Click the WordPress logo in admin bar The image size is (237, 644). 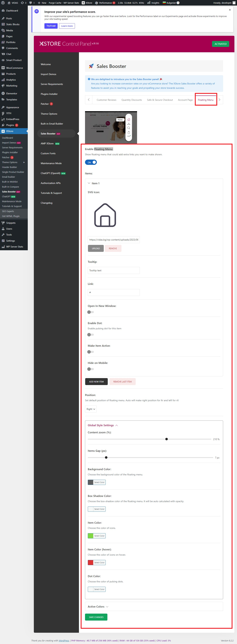(3, 3)
